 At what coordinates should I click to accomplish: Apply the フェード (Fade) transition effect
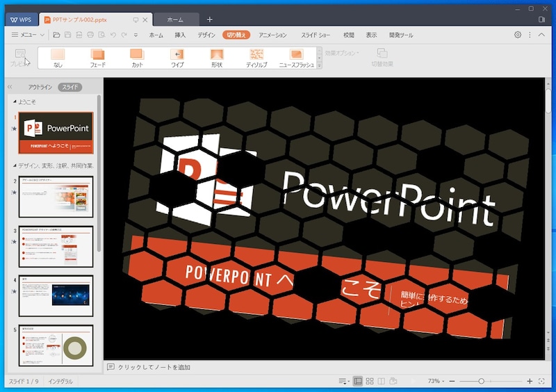click(97, 57)
